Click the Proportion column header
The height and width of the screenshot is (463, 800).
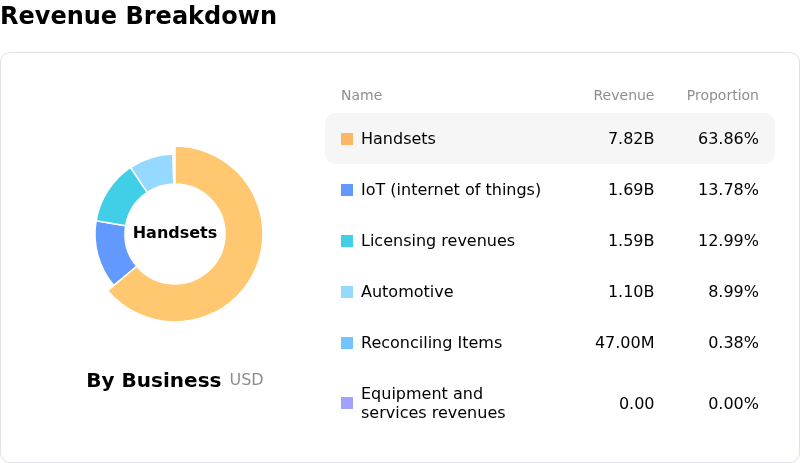pyautogui.click(x=722, y=96)
